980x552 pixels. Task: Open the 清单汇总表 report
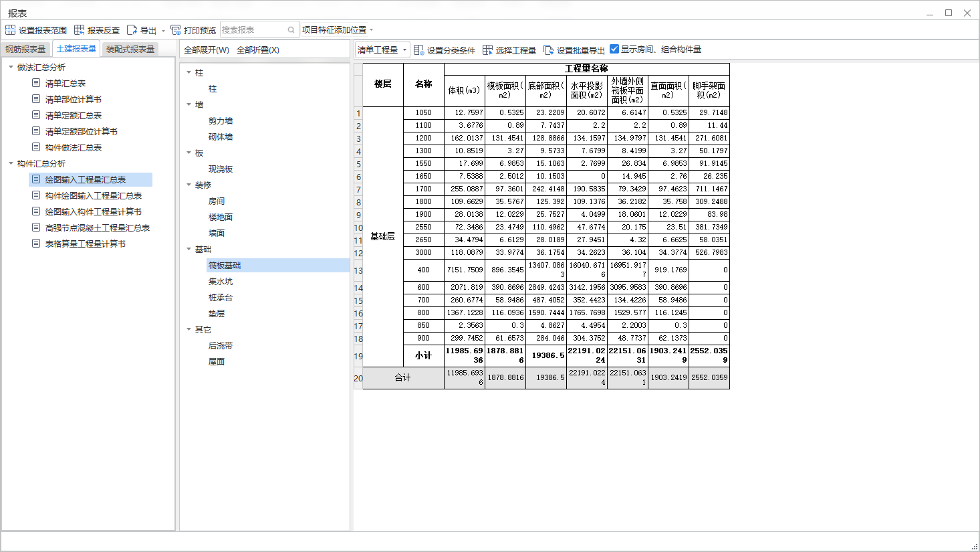pos(66,83)
